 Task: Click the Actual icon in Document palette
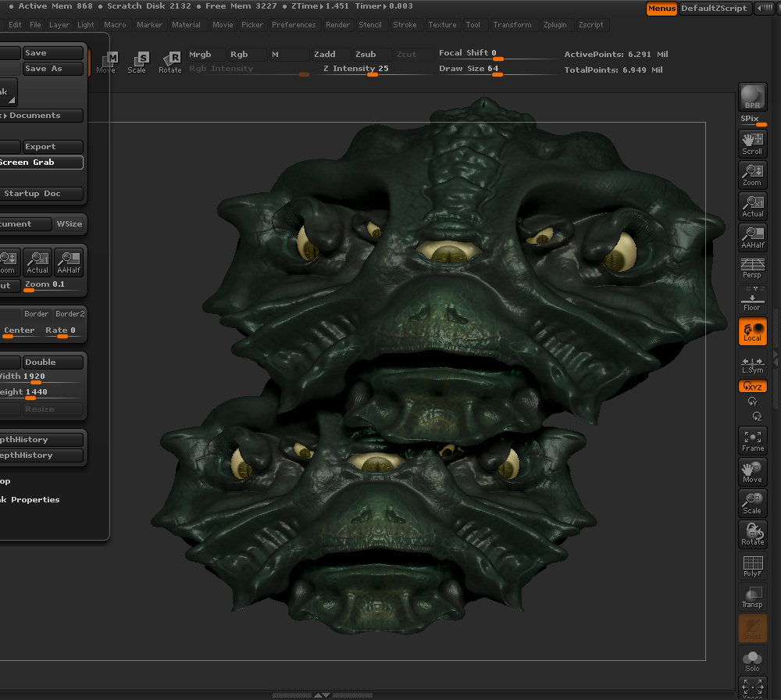pyautogui.click(x=37, y=262)
